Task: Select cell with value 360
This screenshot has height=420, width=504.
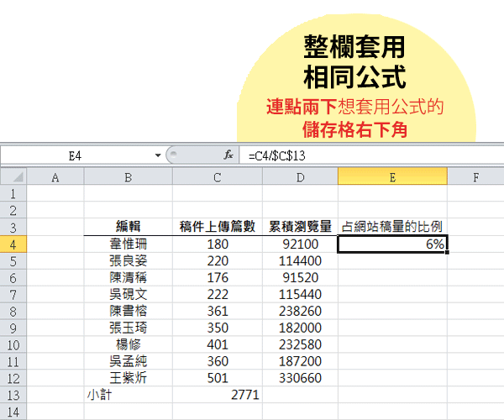Action: pyautogui.click(x=218, y=361)
